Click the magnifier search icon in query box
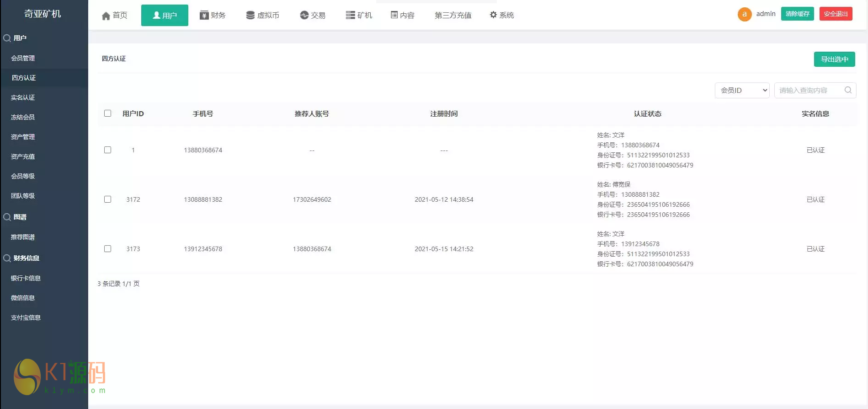Image resolution: width=868 pixels, height=409 pixels. (x=848, y=90)
